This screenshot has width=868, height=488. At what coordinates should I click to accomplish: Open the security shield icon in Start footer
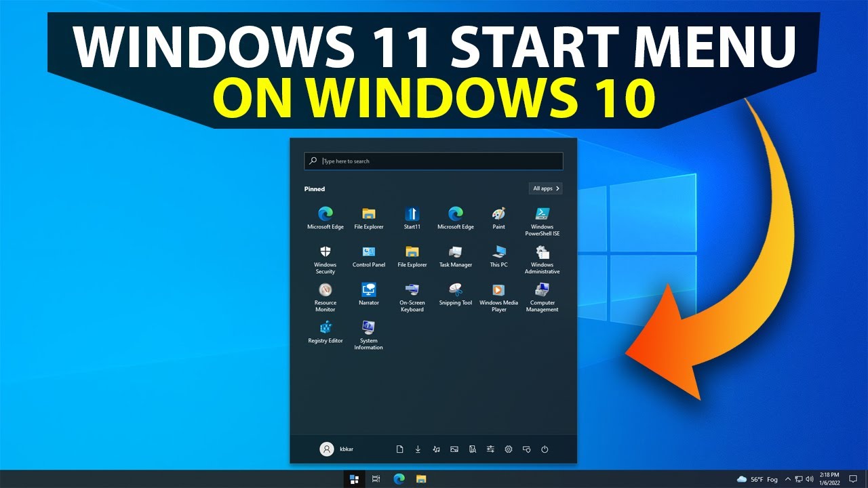pyautogui.click(x=526, y=449)
